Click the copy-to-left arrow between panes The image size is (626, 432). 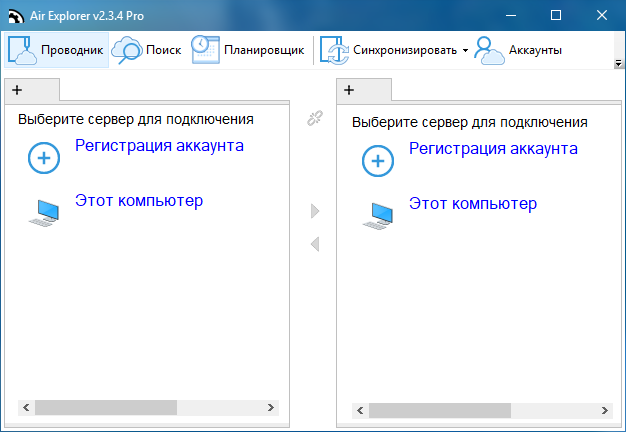(x=315, y=244)
